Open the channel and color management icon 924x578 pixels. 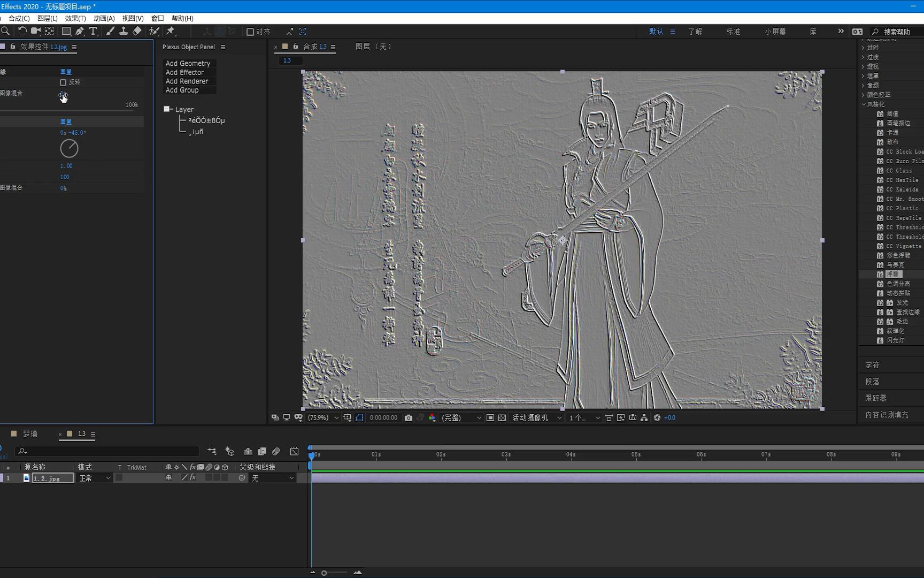tap(432, 417)
